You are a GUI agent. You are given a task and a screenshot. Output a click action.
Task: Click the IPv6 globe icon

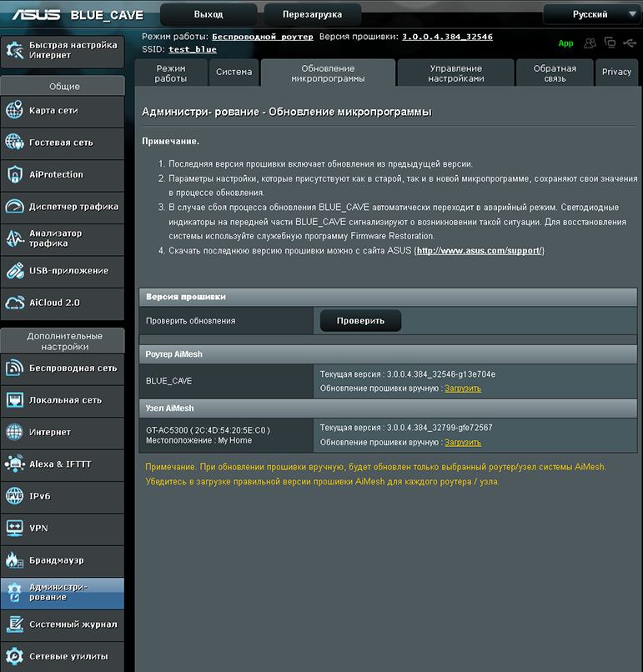(14, 496)
